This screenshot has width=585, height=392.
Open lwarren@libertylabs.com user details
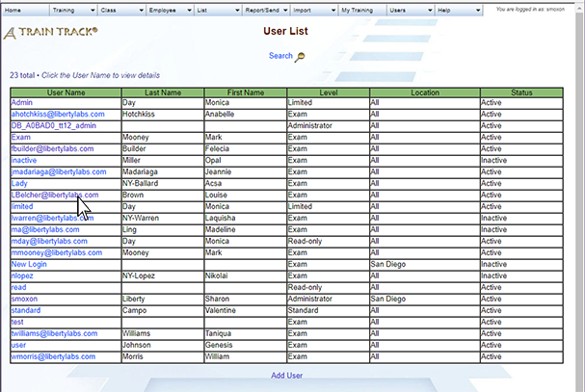click(52, 219)
